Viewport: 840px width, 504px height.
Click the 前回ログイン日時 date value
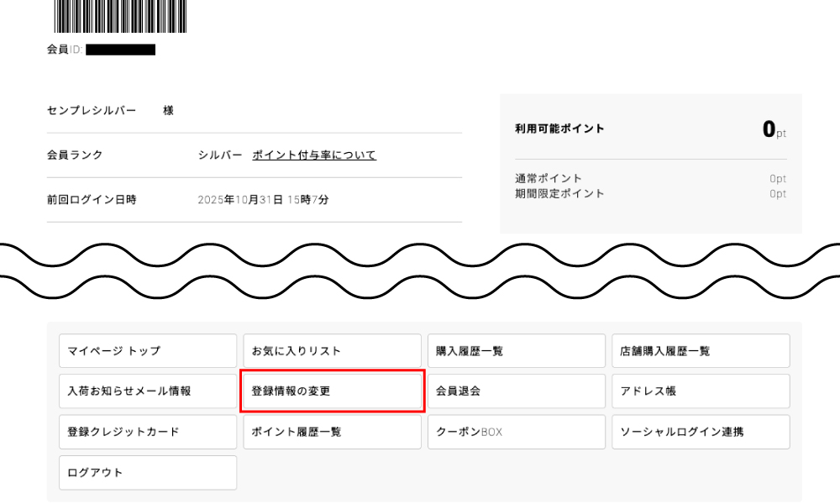tap(263, 201)
